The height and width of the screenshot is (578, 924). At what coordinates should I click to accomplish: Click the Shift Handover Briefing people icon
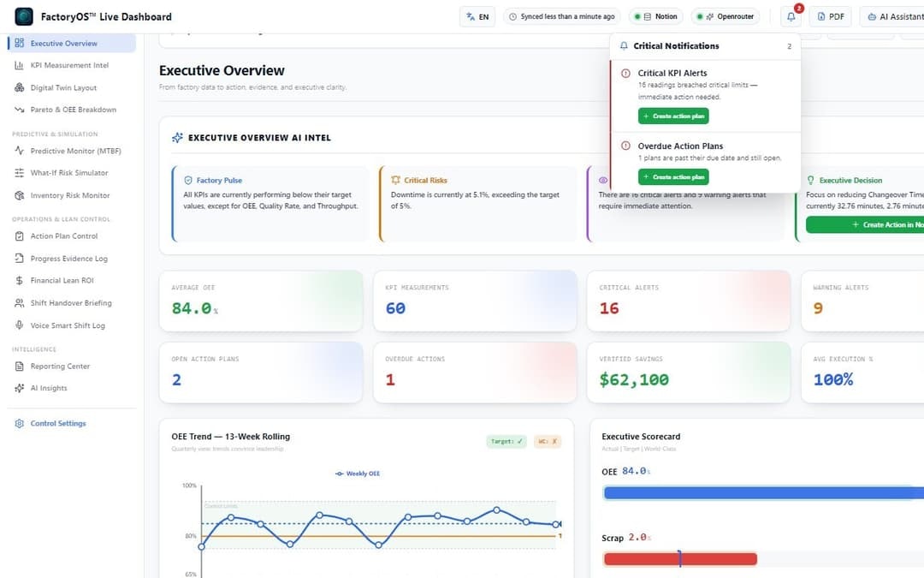pos(20,302)
